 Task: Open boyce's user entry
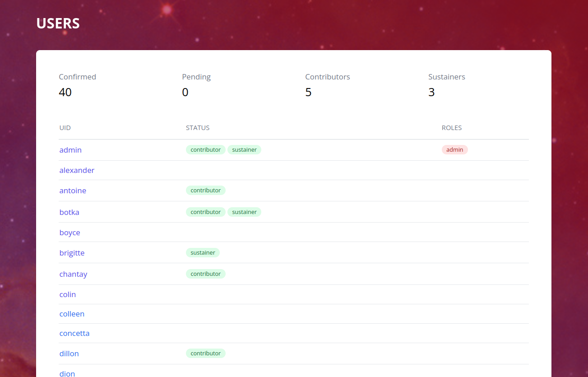pyautogui.click(x=69, y=233)
